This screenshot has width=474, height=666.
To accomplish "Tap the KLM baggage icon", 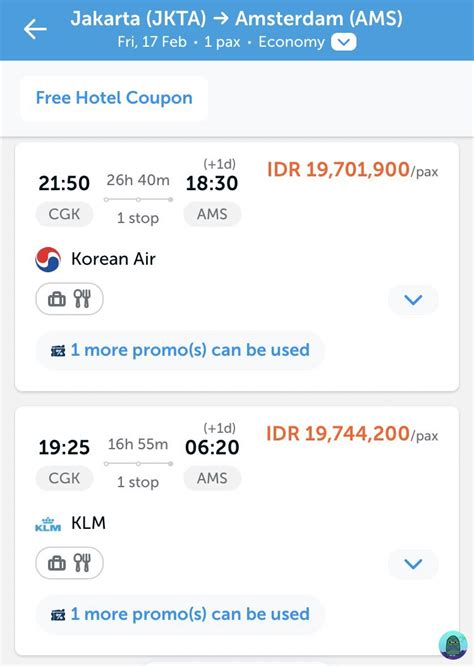I will 57,563.
